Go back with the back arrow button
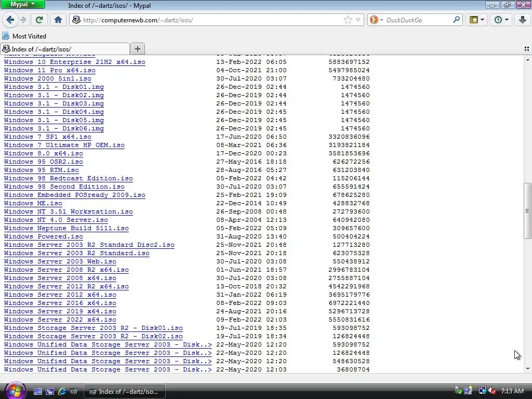532x399 pixels. pyautogui.click(x=10, y=20)
